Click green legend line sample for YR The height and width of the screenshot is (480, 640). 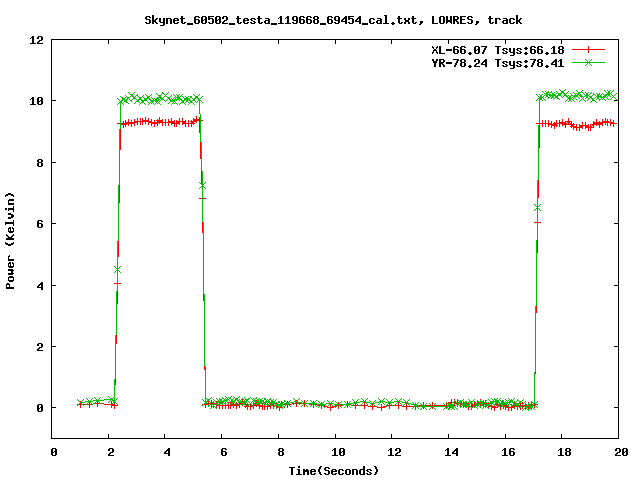(588, 62)
